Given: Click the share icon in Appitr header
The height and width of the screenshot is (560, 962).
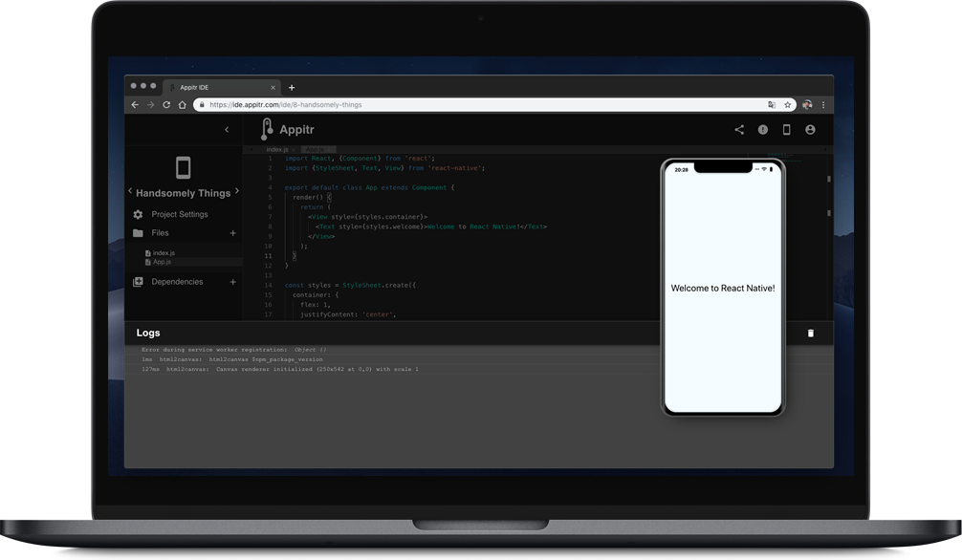Looking at the screenshot, I should 739,129.
